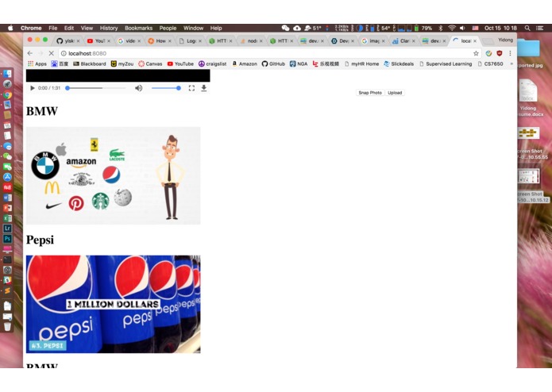
Task: Switch to the 'Clar' tab
Action: (403, 41)
